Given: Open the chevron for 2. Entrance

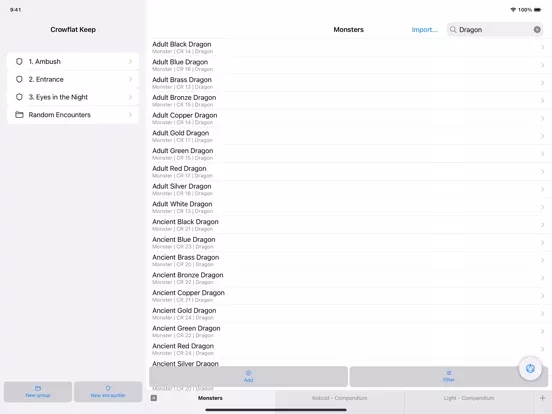Looking at the screenshot, I should [130, 79].
